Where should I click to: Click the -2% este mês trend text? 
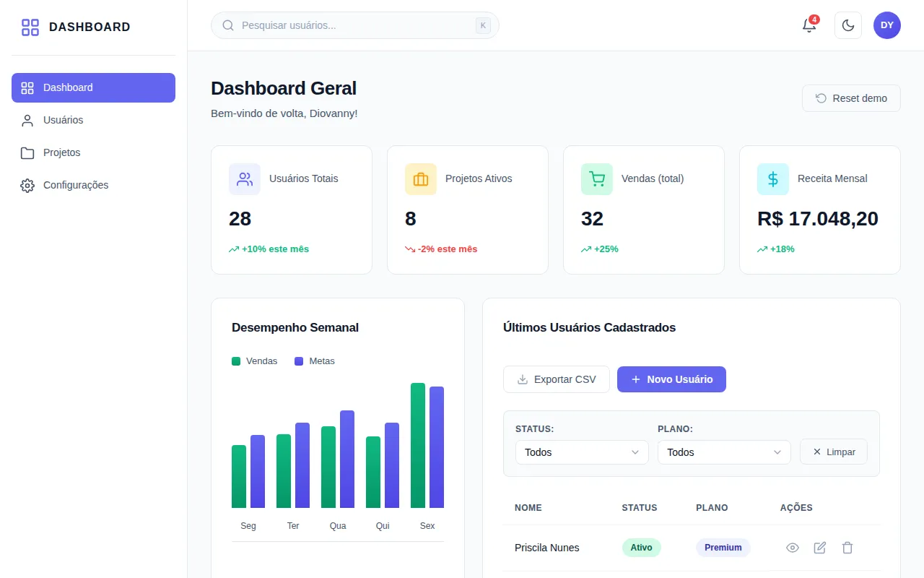(448, 249)
